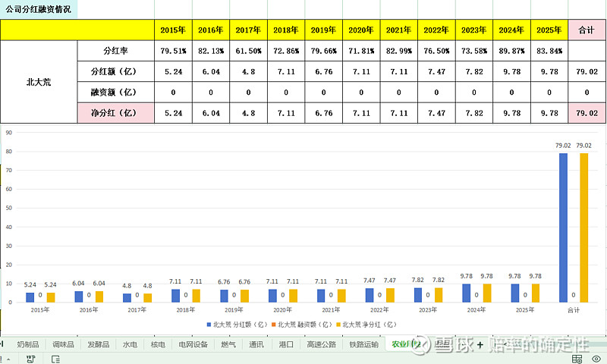Open the 电网设备 sheet tab
Screen dimensions: 607x364
point(193,344)
